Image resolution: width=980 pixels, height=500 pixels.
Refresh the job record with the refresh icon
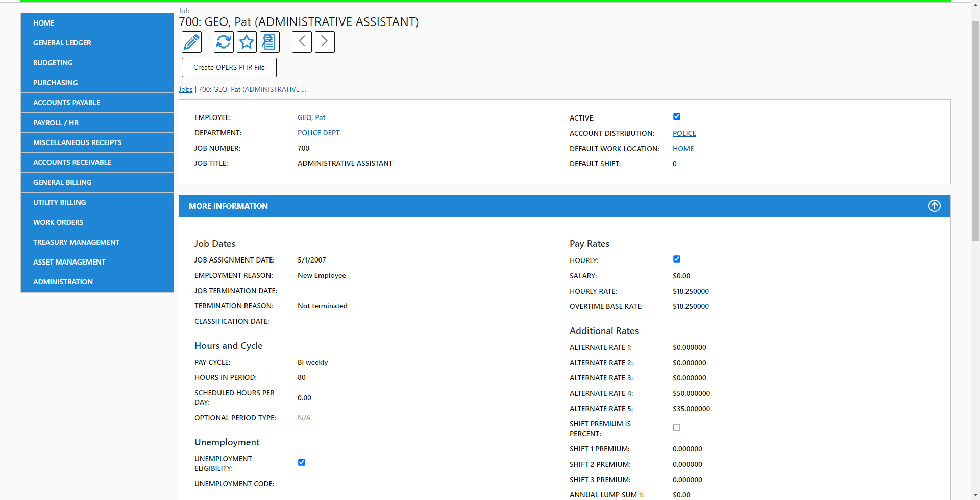pyautogui.click(x=224, y=42)
